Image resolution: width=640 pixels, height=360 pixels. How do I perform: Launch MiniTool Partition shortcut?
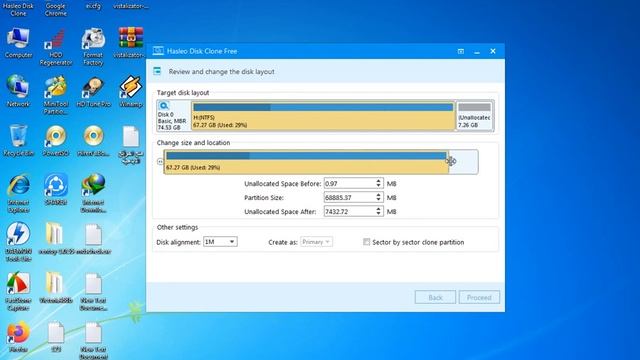(x=56, y=95)
